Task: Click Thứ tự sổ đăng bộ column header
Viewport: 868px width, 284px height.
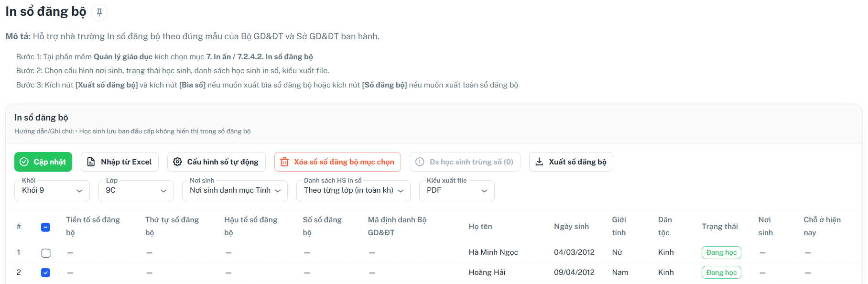Action: pos(172,226)
